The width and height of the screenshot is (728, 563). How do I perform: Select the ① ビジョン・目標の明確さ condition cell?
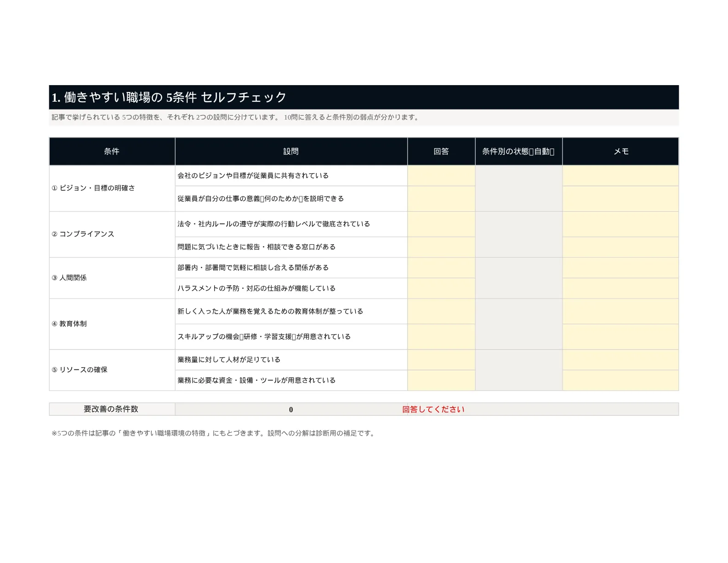coord(112,189)
